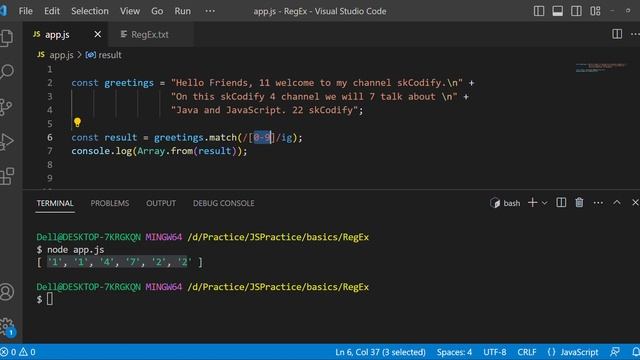640x360 pixels.
Task: Toggle the Primary Side Bar layout icon
Action: point(539,11)
